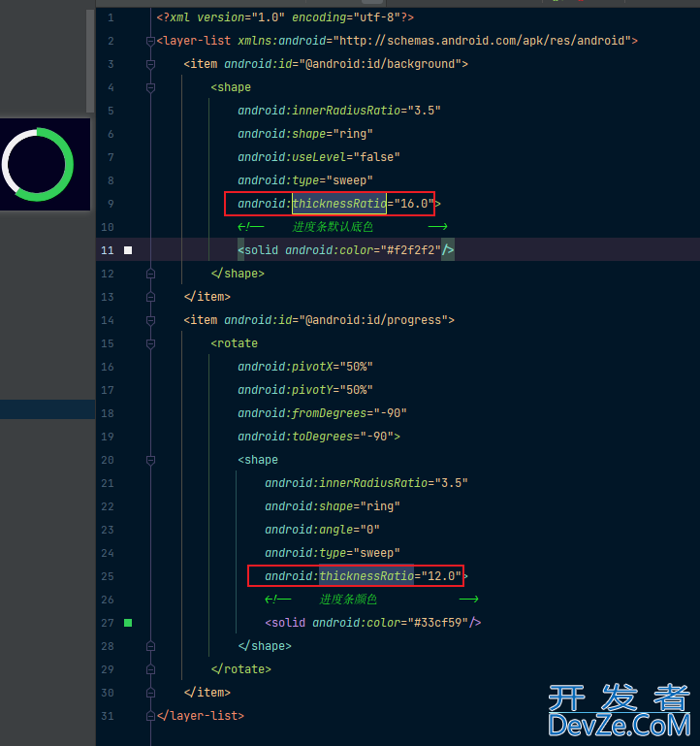Collapse the progress item fold on line 14
The height and width of the screenshot is (746, 700).
(150, 320)
